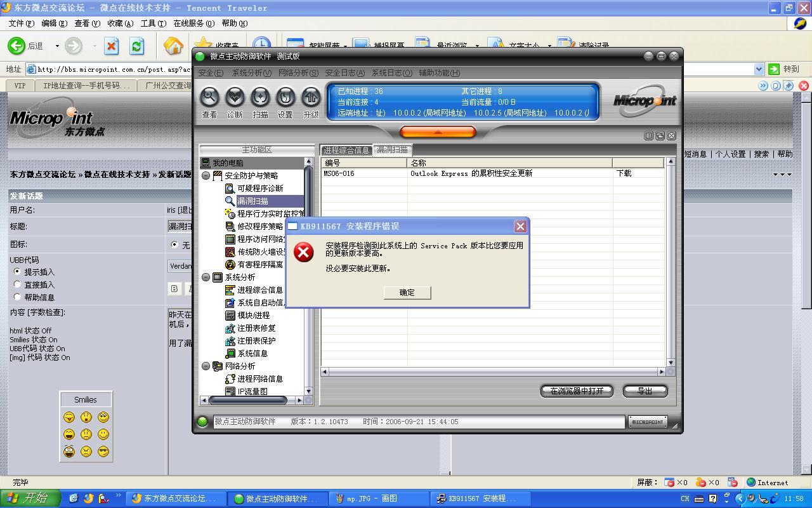Collapse the 网络分析 tree group

206,366
